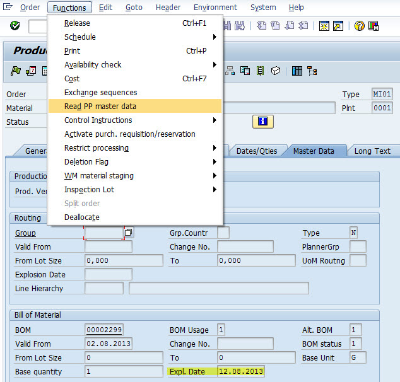400x382 pixels.
Task: Click the Previous Page navigation icon
Action: click(x=275, y=26)
